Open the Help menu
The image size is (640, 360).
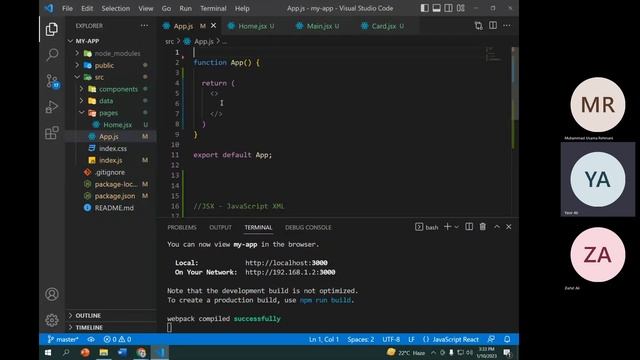coord(242,8)
